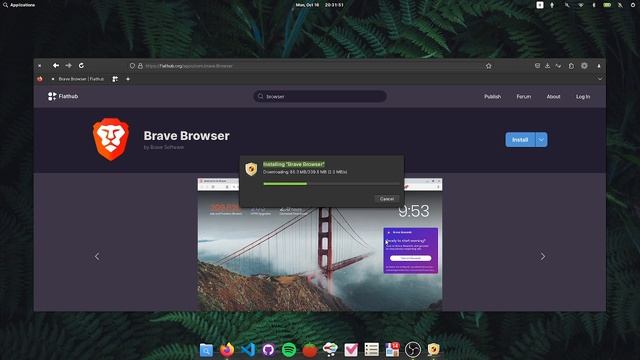Open the Files app in the dock

click(206, 350)
